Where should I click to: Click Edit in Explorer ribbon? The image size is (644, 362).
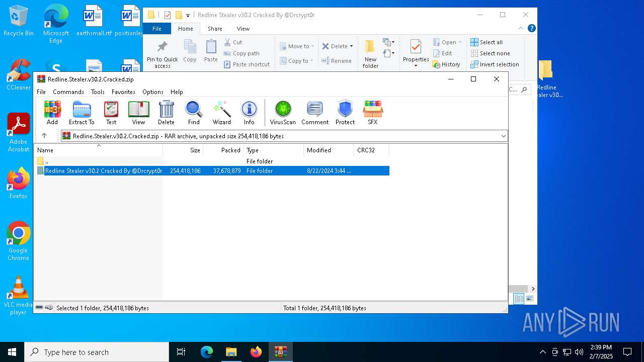(x=442, y=53)
